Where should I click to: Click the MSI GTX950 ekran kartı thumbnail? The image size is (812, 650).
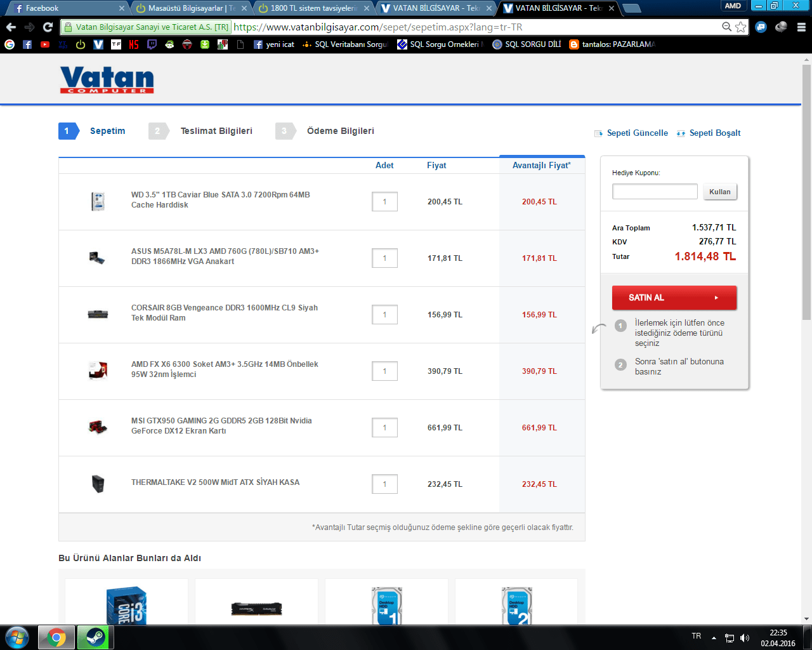tap(98, 427)
